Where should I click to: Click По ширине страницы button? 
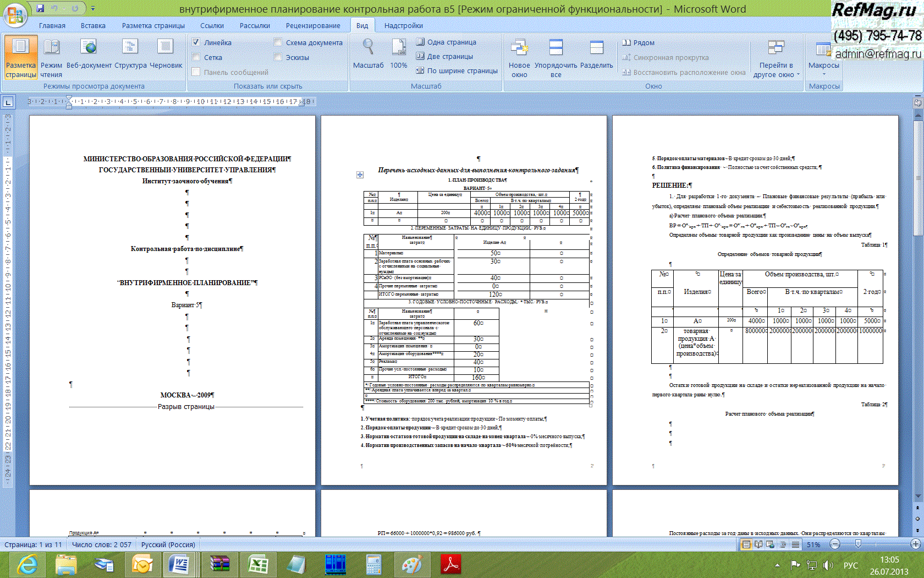457,70
